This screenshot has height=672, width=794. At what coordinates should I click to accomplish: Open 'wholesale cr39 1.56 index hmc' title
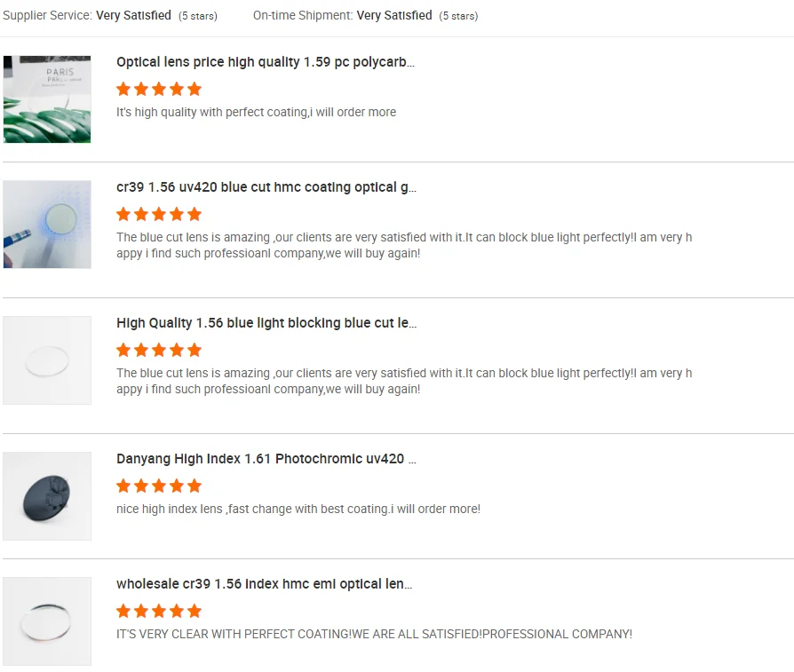tap(265, 584)
